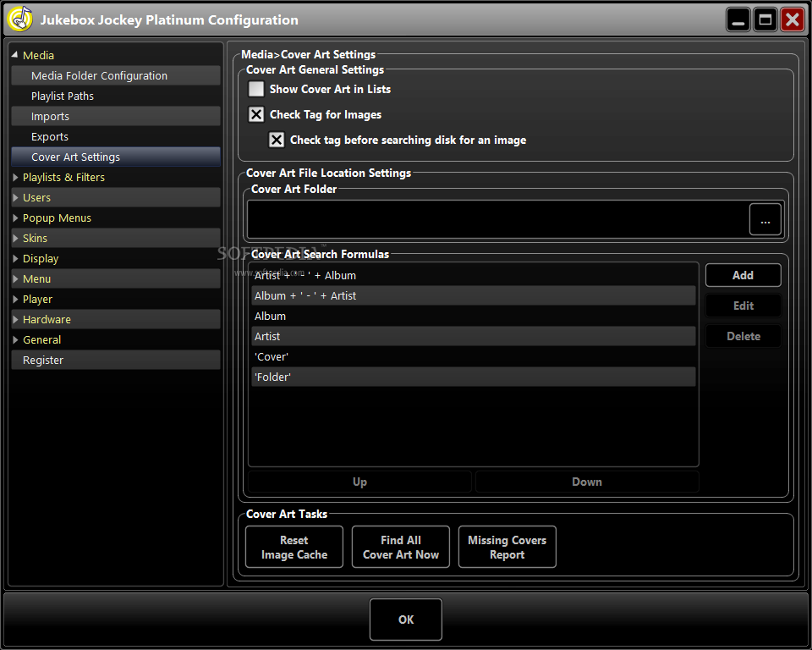Select the "Artist" search formula row
Screen dimensions: 812x650
click(474, 336)
